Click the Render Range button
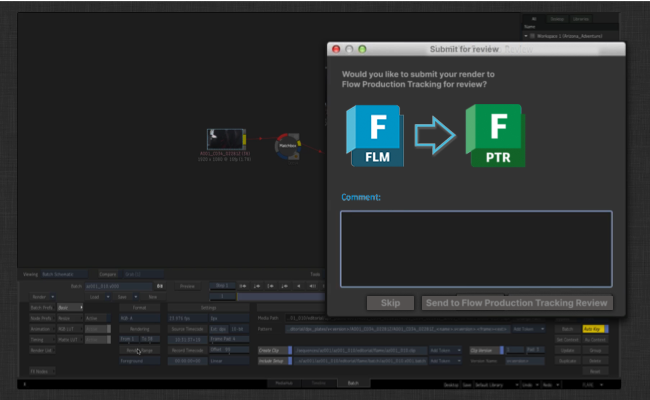This screenshot has height=400, width=650. pos(140,350)
